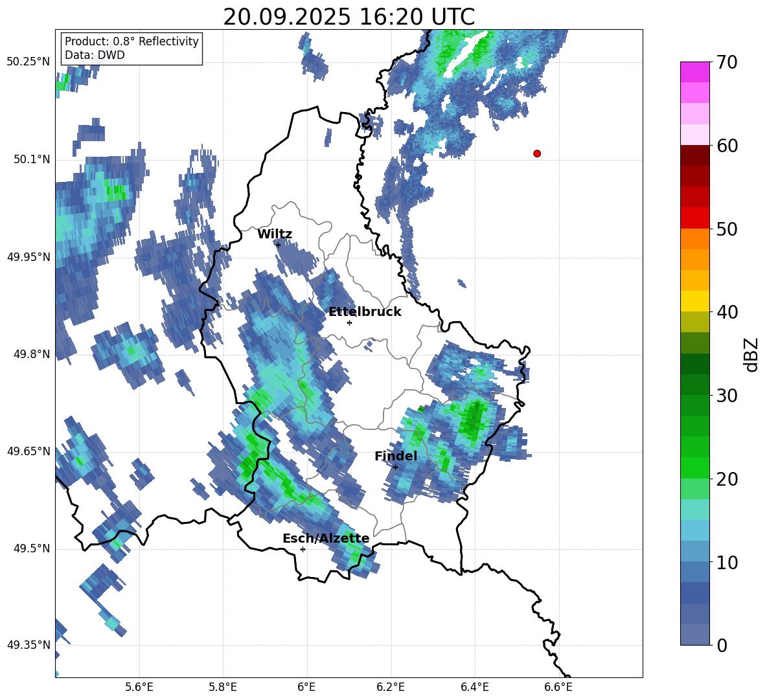The image size is (767, 700).
Task: Click the 6.4°E longitude label
Action: point(474,687)
